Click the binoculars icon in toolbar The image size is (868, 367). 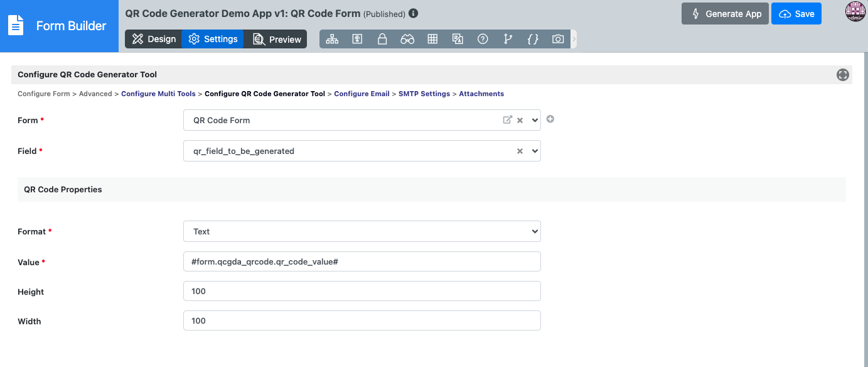click(x=407, y=39)
